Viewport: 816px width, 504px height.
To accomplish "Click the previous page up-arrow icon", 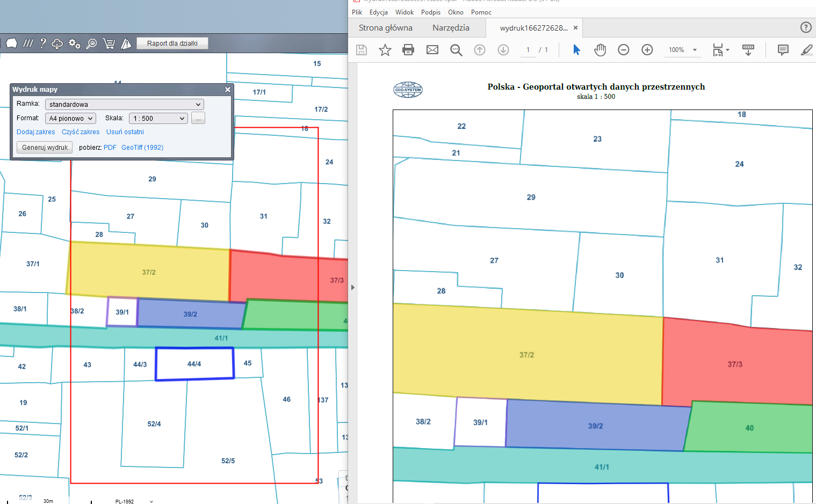I will click(480, 50).
